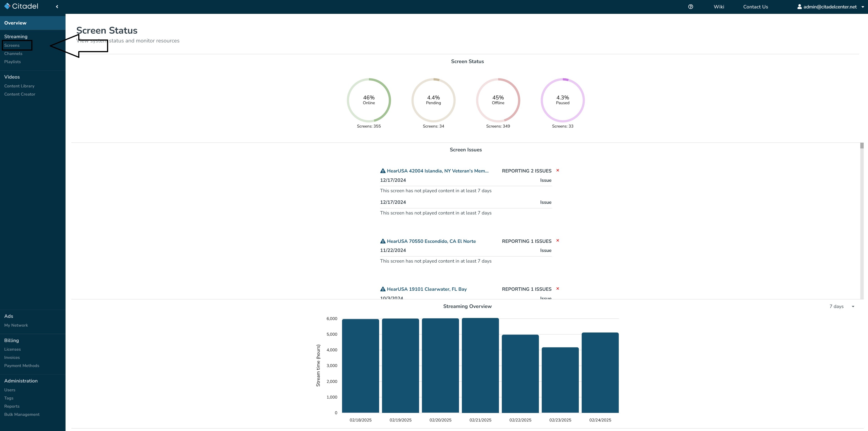Click the Citadel logo icon
This screenshot has height=431, width=868.
[7, 6]
